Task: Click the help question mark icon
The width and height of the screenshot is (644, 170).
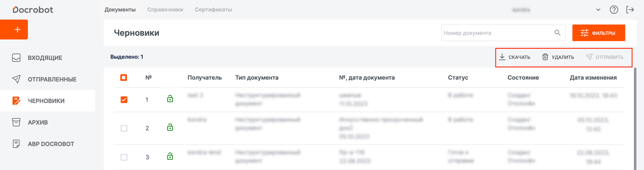Action: click(x=614, y=10)
